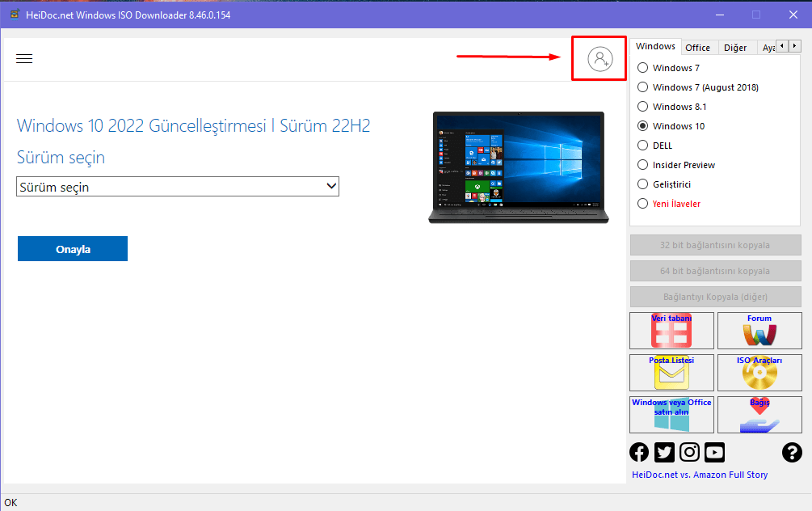The image size is (812, 511).
Task: Visit the Facebook page icon
Action: click(x=639, y=453)
